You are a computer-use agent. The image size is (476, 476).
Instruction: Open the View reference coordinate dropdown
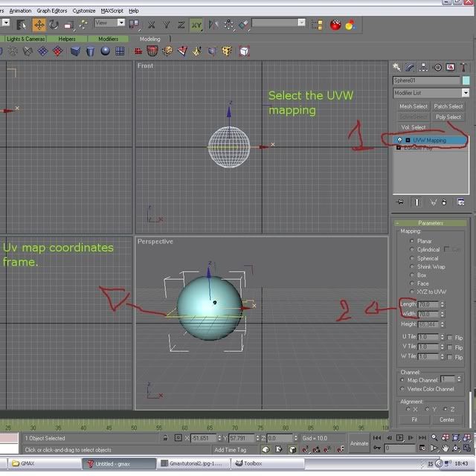109,23
